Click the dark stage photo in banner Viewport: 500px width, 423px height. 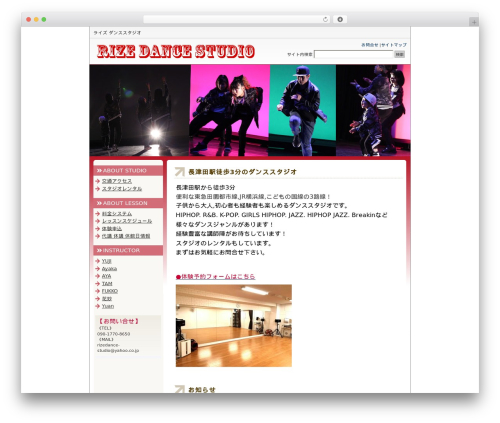(140, 110)
